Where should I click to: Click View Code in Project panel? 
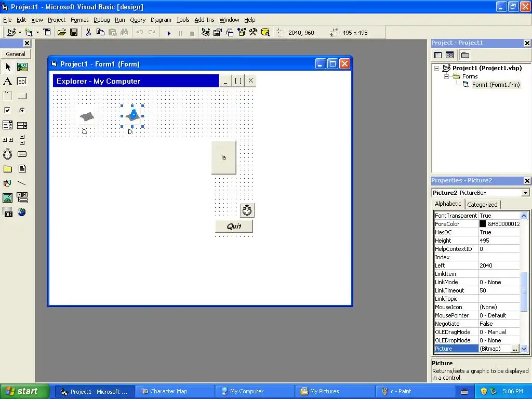coord(438,55)
